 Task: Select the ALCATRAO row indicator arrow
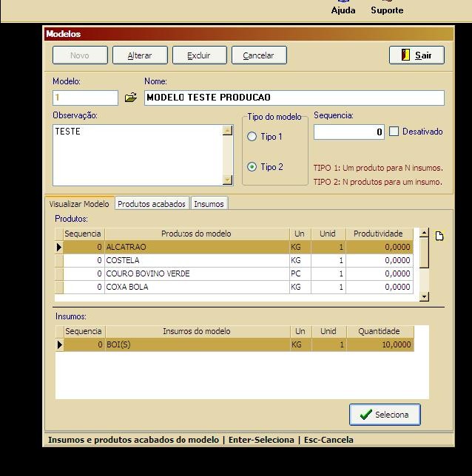pyautogui.click(x=59, y=247)
